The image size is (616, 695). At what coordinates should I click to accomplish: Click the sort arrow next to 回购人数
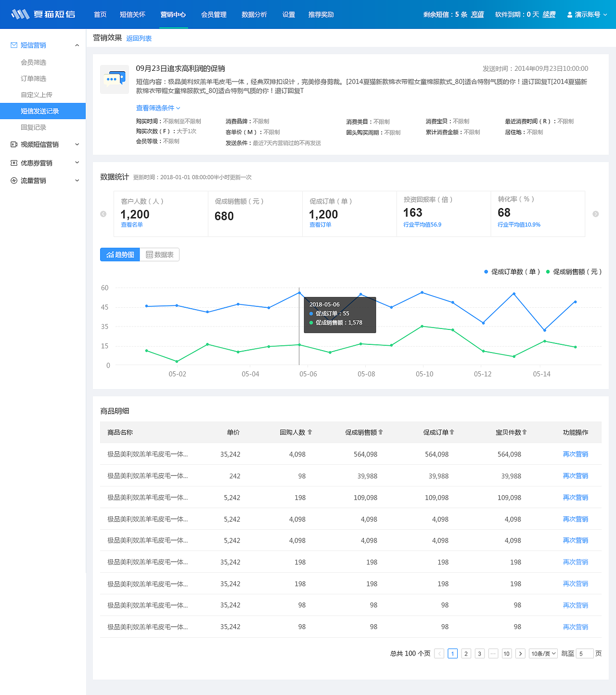click(x=310, y=432)
